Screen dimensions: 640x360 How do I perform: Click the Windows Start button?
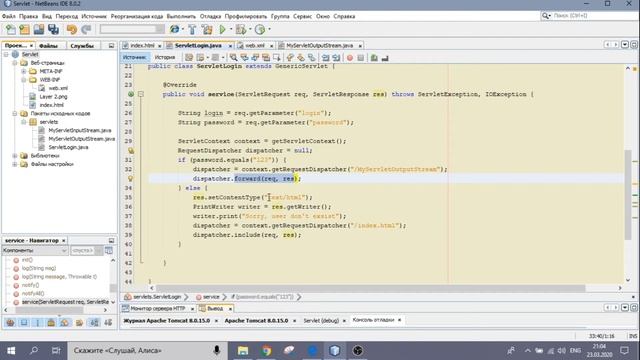point(11,351)
